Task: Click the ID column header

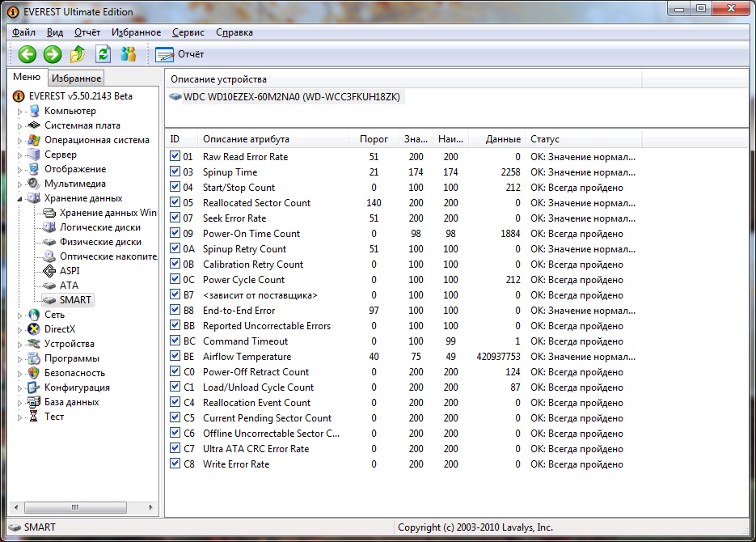Action: coord(181,139)
